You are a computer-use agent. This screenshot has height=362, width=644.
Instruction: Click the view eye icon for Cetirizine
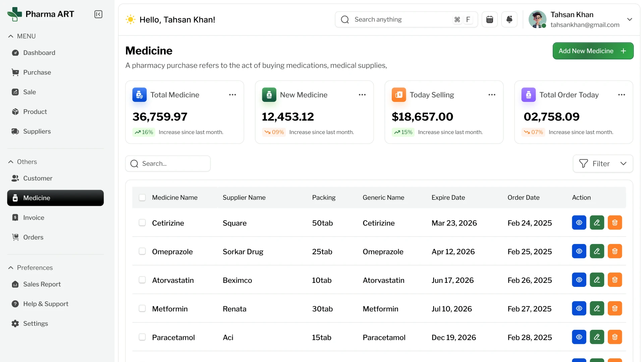pos(579,223)
